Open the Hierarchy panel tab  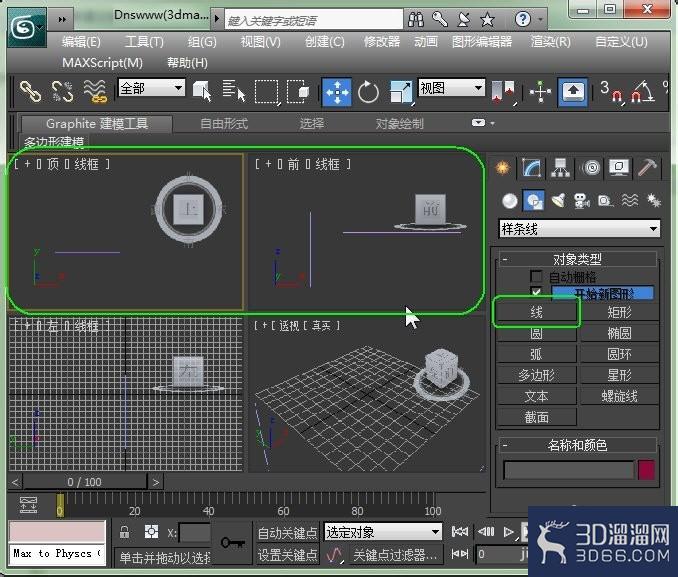(x=560, y=168)
